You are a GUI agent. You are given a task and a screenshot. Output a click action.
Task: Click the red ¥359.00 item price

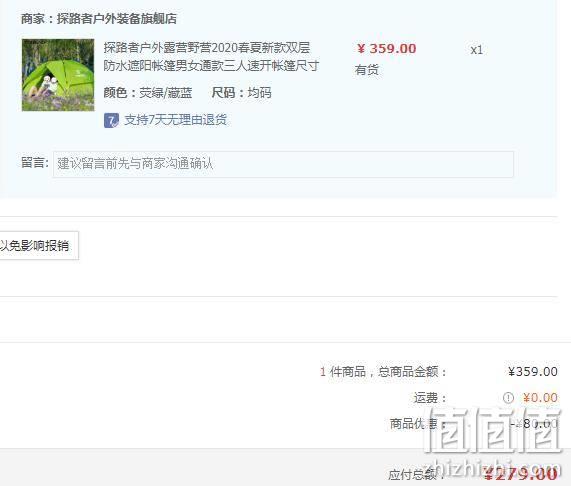[386, 49]
